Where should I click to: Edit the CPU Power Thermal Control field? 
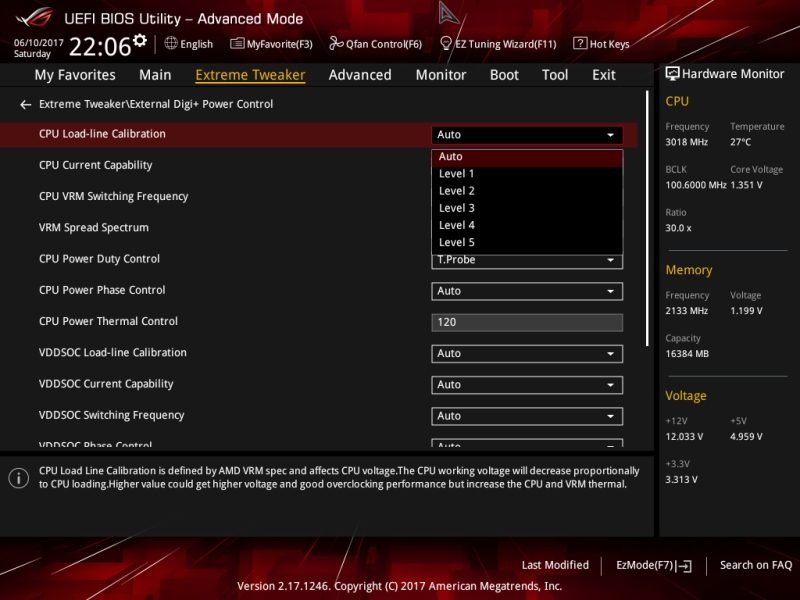[527, 322]
